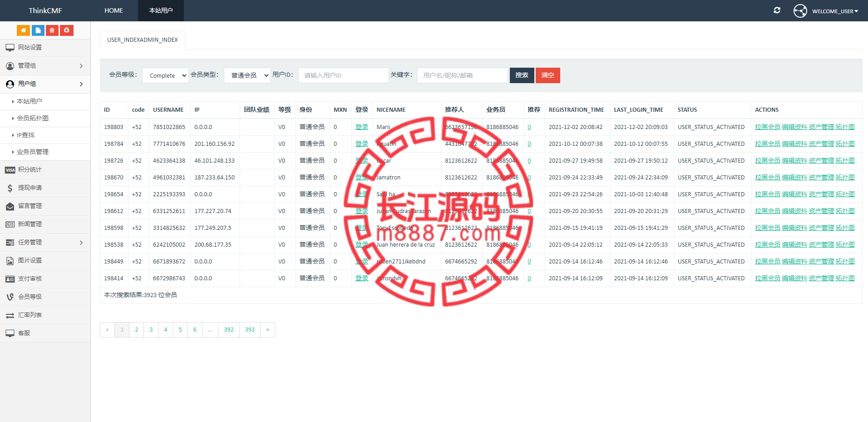
Task: Click REGISTRATION_TIME column header
Action: click(576, 110)
